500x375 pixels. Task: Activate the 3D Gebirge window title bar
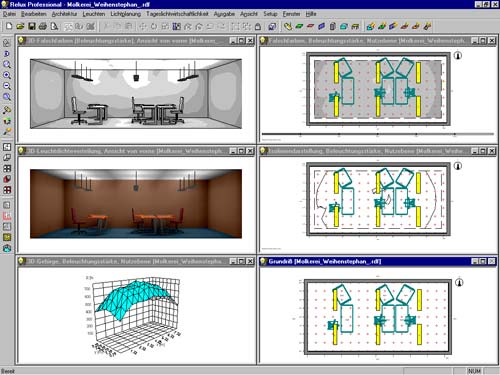pos(123,261)
